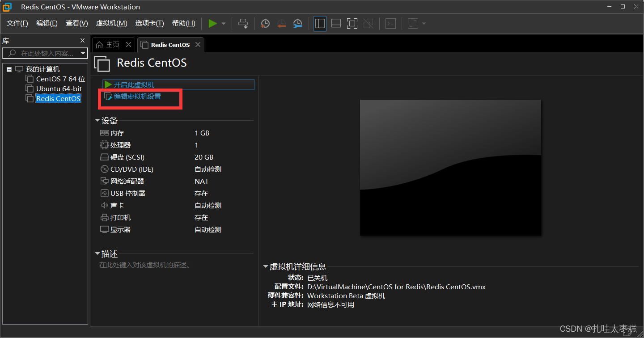Viewport: 644px width, 338px height.
Task: Select 我的计算机 in the library tree
Action: (42, 69)
